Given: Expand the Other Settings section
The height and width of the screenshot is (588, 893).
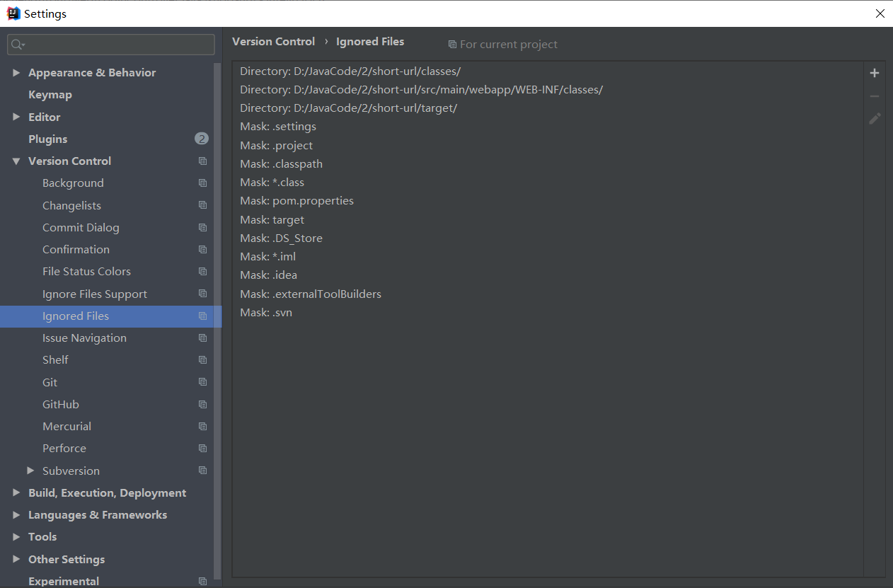Looking at the screenshot, I should [x=16, y=559].
